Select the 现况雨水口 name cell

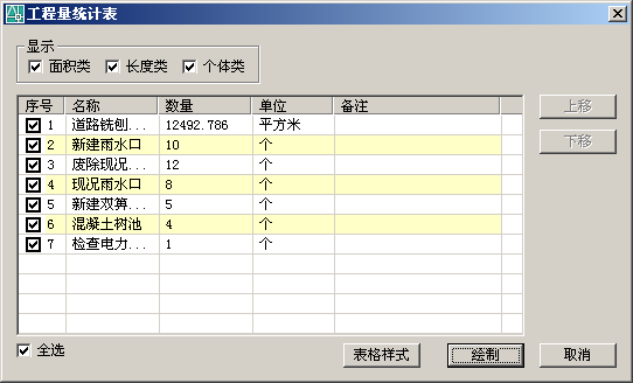(113, 185)
